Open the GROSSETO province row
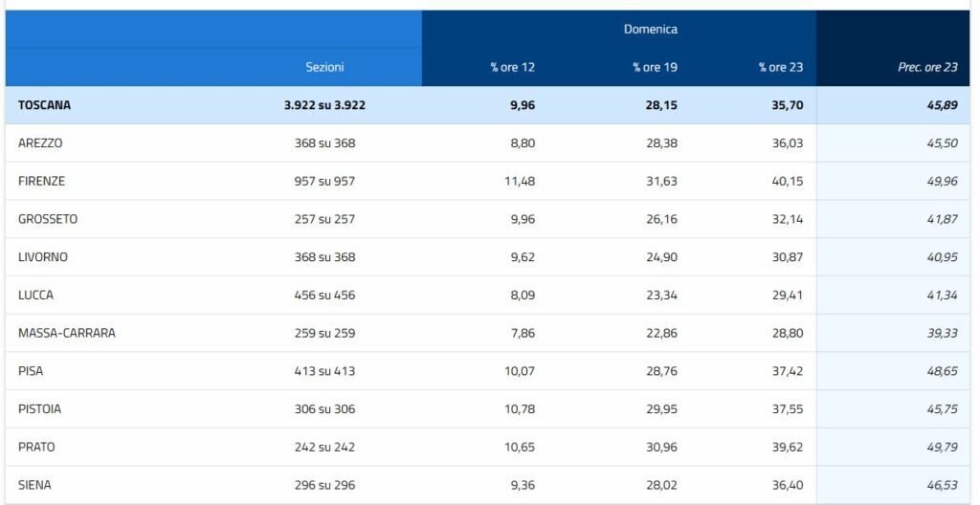Screen dimensions: 980x505 [x=487, y=219]
